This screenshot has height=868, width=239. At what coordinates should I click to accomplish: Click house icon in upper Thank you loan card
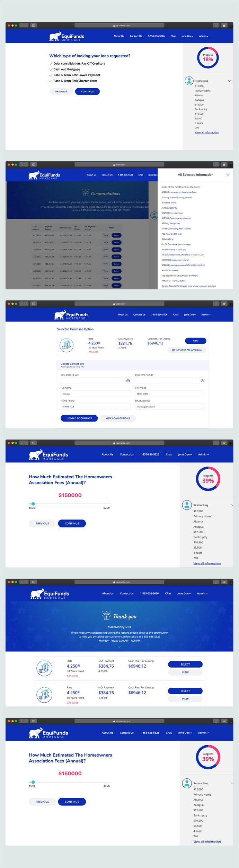point(44,668)
